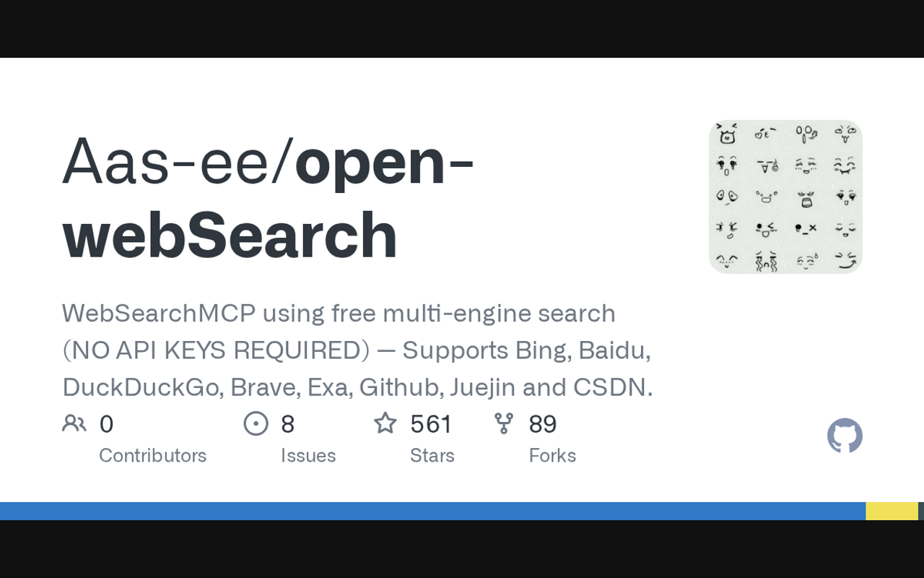Open the owner name Aas-ee
This screenshot has width=924, height=578.
pyautogui.click(x=172, y=162)
